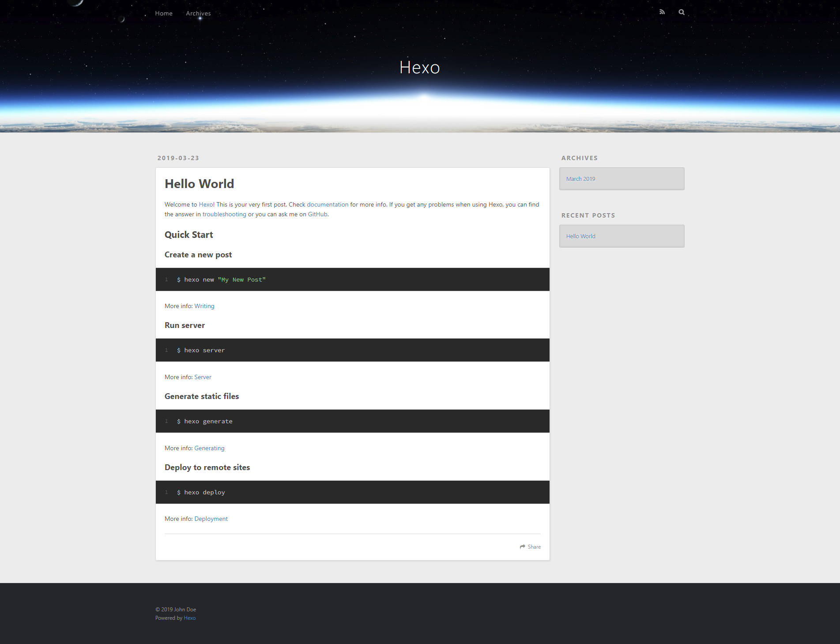Click the hexo new "My New Post" code
Image resolution: width=840 pixels, height=644 pixels.
point(221,279)
